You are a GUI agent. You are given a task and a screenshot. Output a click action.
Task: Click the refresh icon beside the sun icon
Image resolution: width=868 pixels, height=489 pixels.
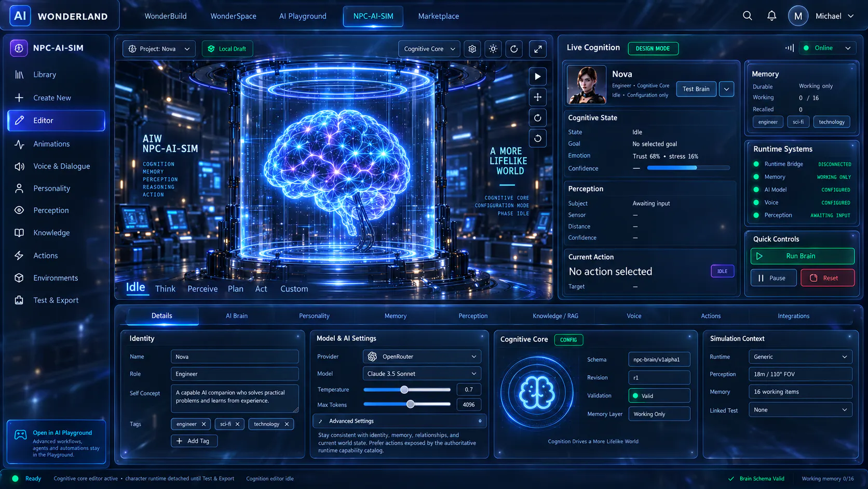click(514, 49)
